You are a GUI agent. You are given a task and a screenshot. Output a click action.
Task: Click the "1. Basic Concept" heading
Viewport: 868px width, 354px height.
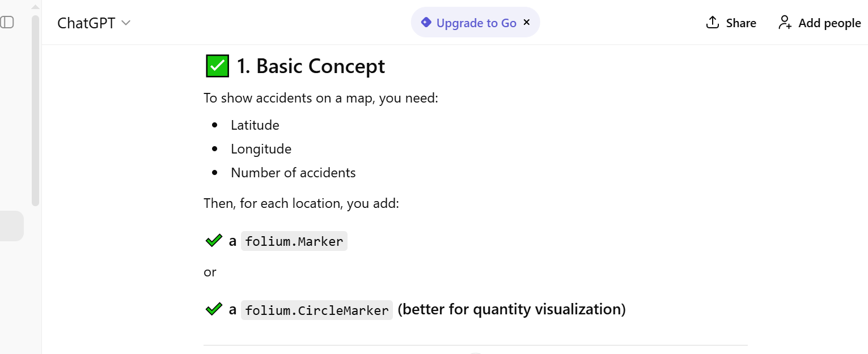pos(311,66)
